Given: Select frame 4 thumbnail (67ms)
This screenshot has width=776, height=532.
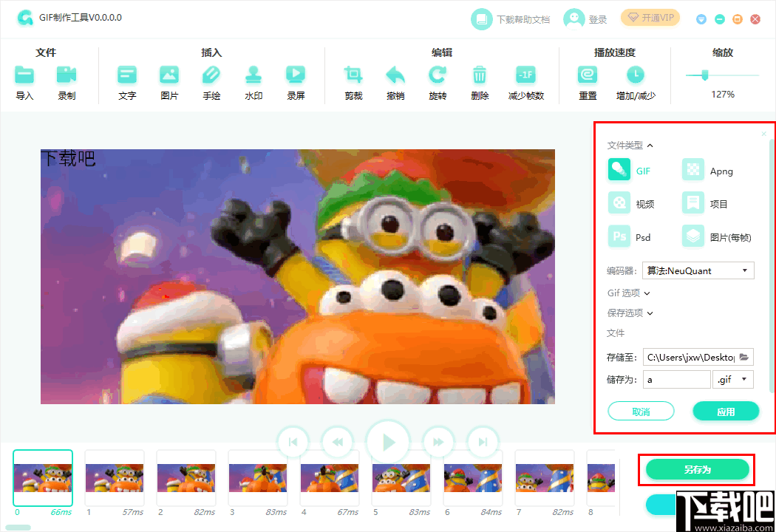Looking at the screenshot, I should click(x=330, y=477).
